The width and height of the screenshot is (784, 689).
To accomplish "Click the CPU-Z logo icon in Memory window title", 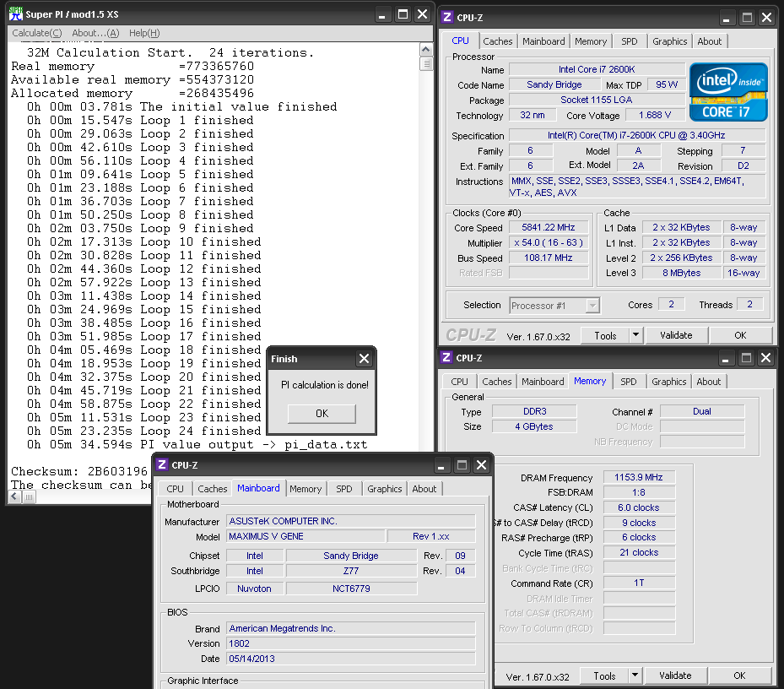I will [446, 358].
